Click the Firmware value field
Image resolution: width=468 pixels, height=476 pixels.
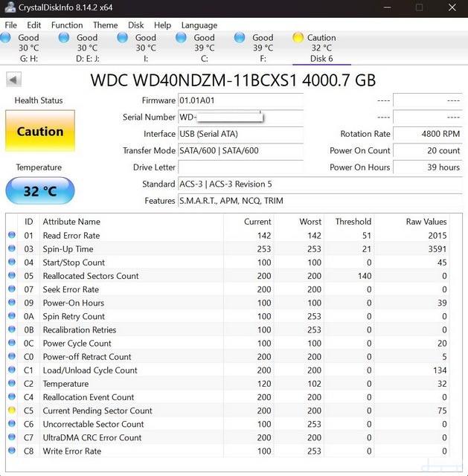(240, 100)
